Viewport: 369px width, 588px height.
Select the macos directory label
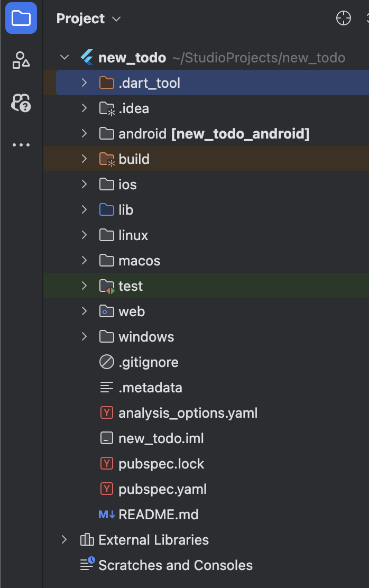139,261
